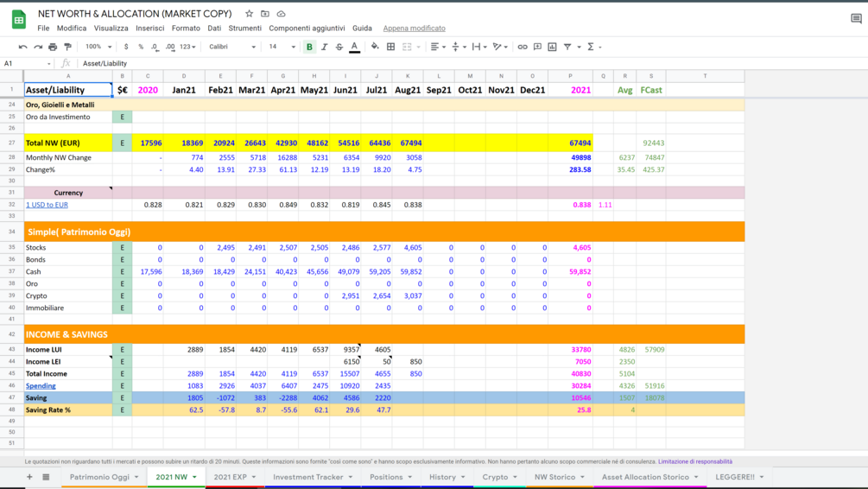Viewport: 868px width, 489px height.
Task: Add a new sheet
Action: (x=29, y=477)
